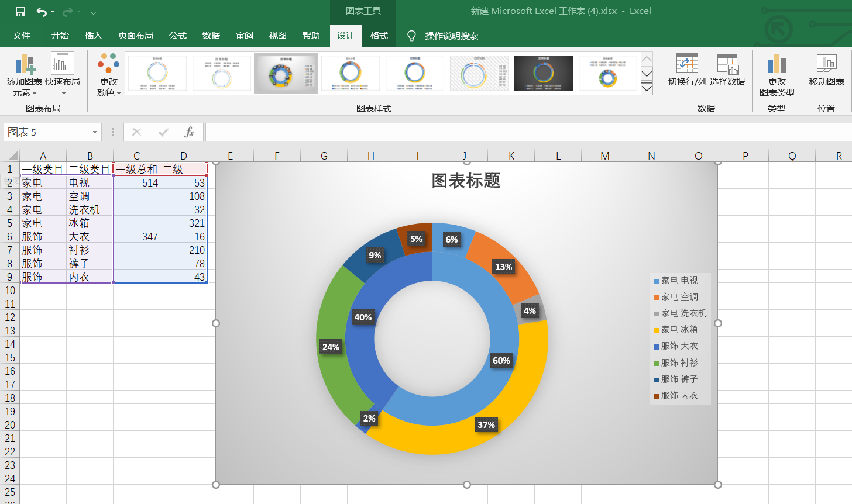The width and height of the screenshot is (852, 504).
Task: Click the formula bar input area
Action: coord(528,132)
